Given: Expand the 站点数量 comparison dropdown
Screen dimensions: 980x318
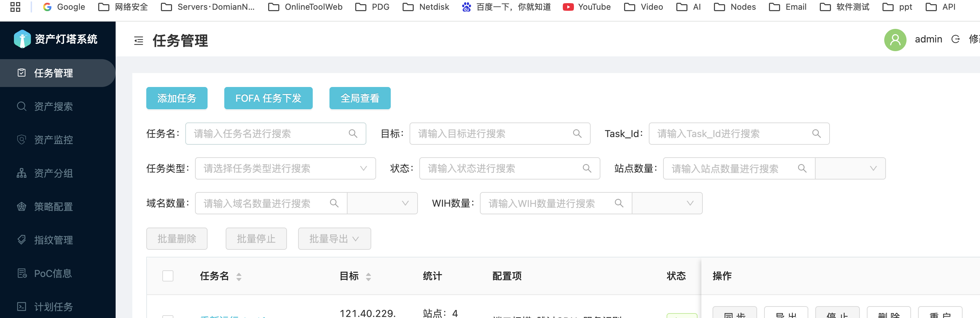Looking at the screenshot, I should (850, 169).
